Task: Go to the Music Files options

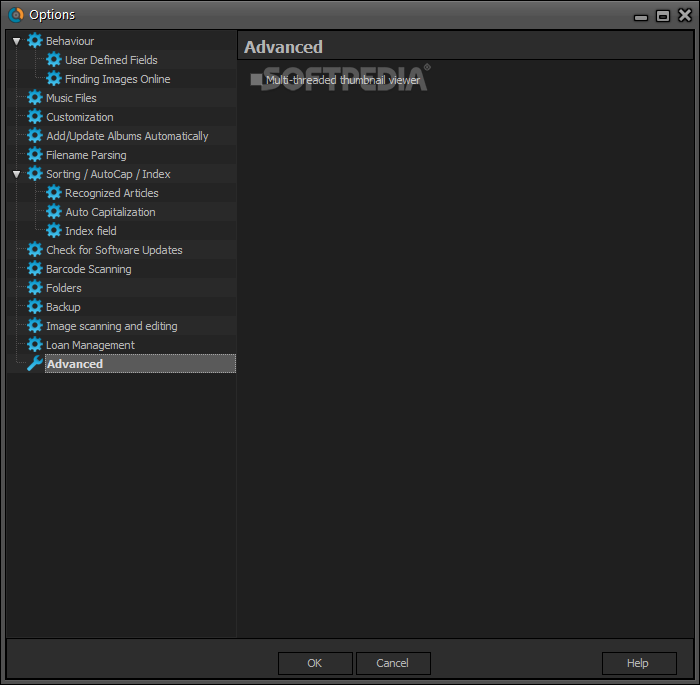Action: pyautogui.click(x=71, y=98)
